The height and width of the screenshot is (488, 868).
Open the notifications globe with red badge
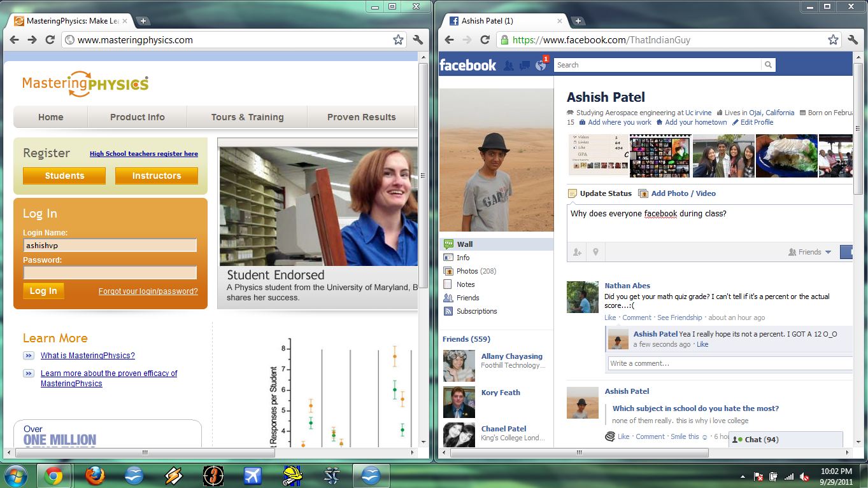pos(541,65)
